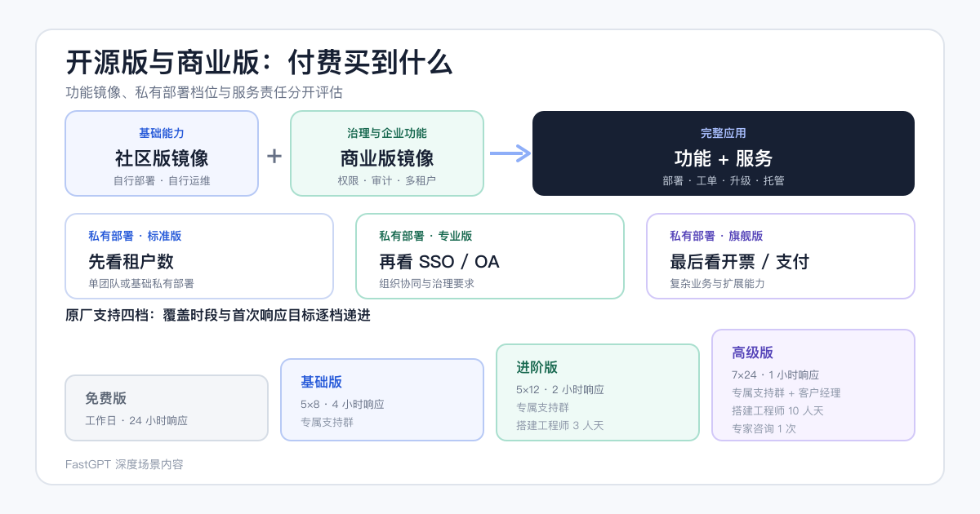Click the title 开源版与商业版：付费买到什么

[x=259, y=63]
